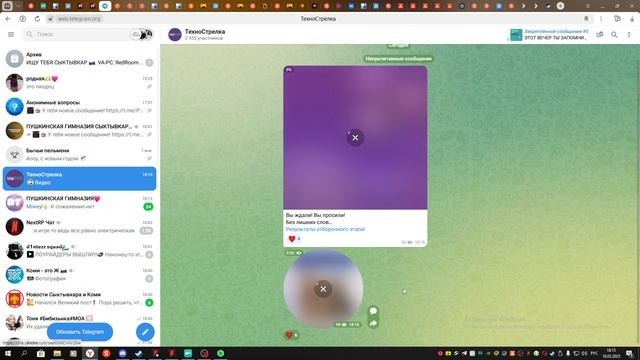Switch to the active Telegram browser tab
Viewport: 640px width, 360px height.
tap(105, 6)
